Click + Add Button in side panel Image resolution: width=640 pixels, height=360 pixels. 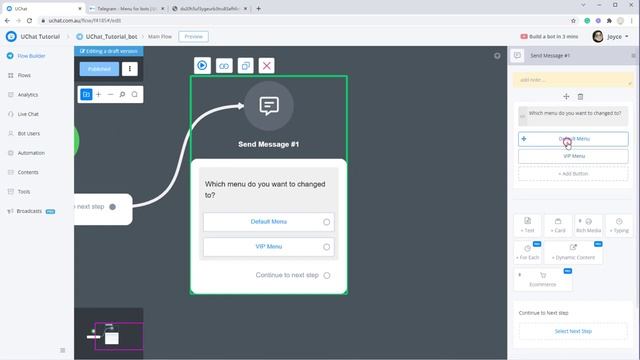coord(573,174)
